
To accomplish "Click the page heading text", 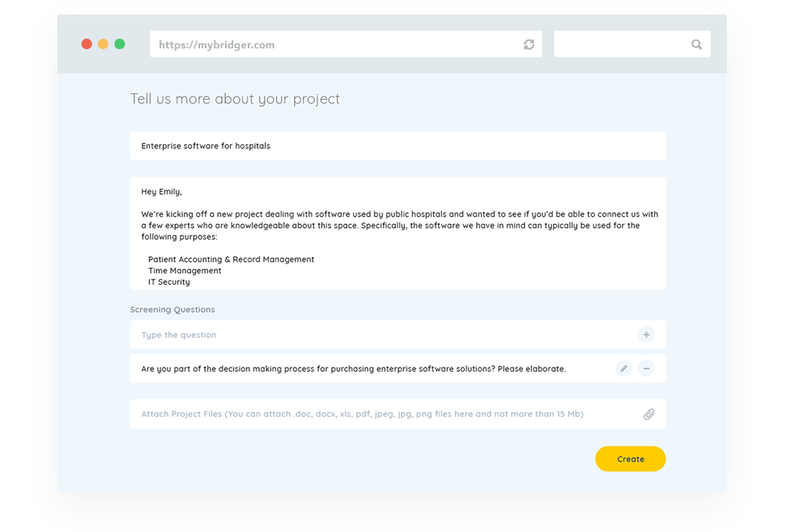I will pos(235,98).
